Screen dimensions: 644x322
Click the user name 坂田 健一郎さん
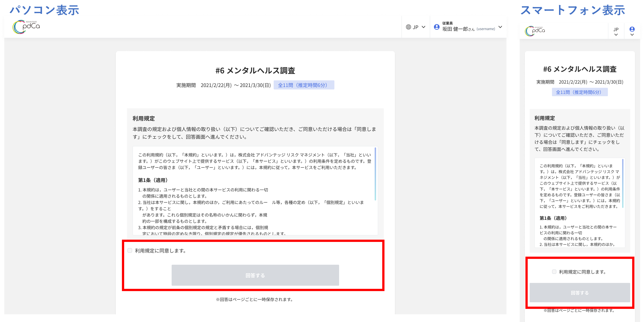458,29
